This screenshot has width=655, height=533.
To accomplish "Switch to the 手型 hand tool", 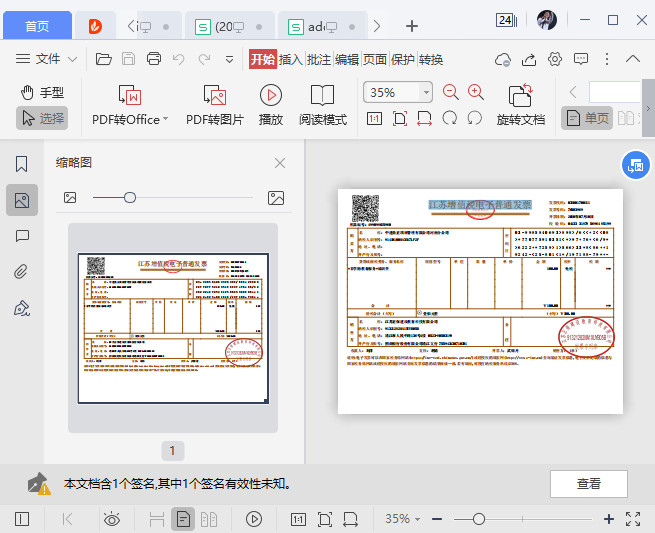I will coord(42,92).
